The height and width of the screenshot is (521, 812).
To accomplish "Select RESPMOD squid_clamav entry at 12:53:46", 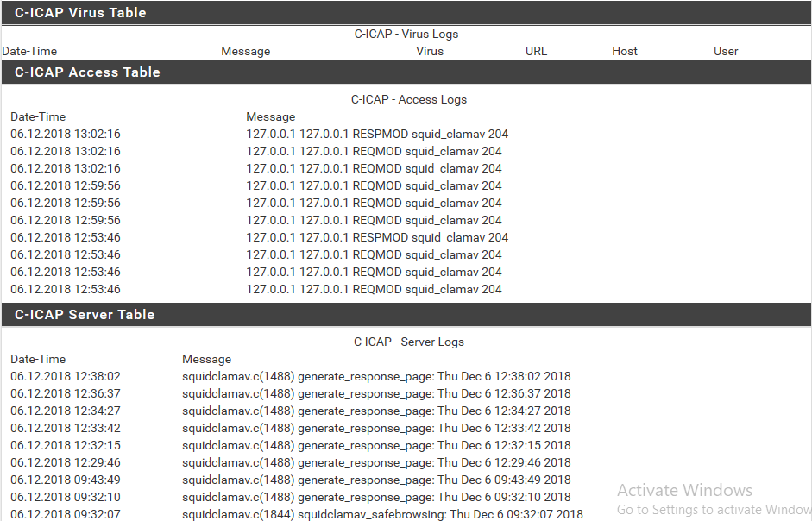I will 376,238.
